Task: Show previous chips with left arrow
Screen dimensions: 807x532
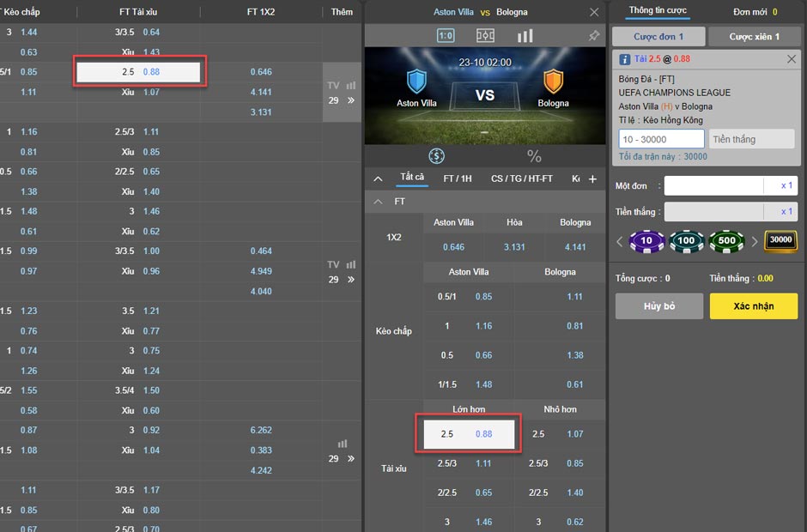Action: [x=620, y=241]
